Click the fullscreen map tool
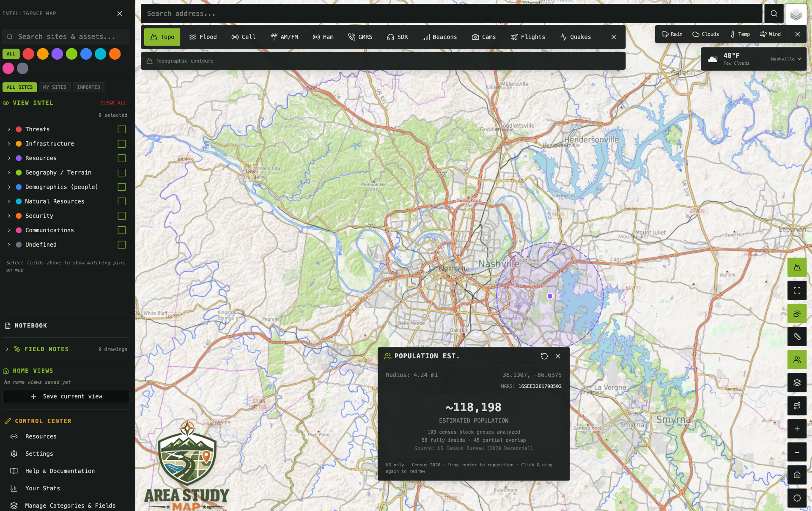This screenshot has width=812, height=511. tap(797, 290)
